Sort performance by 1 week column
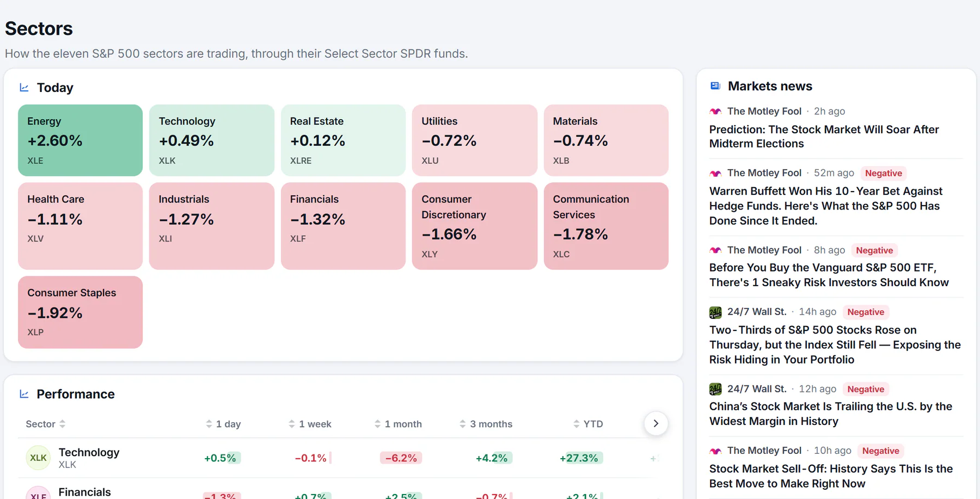Viewport: 980px width, 499px height. pos(310,424)
